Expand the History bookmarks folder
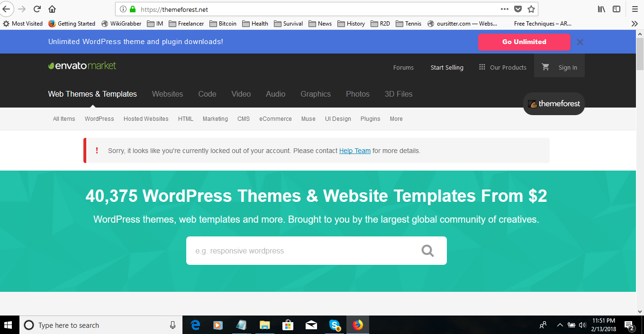This screenshot has width=644, height=334. (x=351, y=23)
